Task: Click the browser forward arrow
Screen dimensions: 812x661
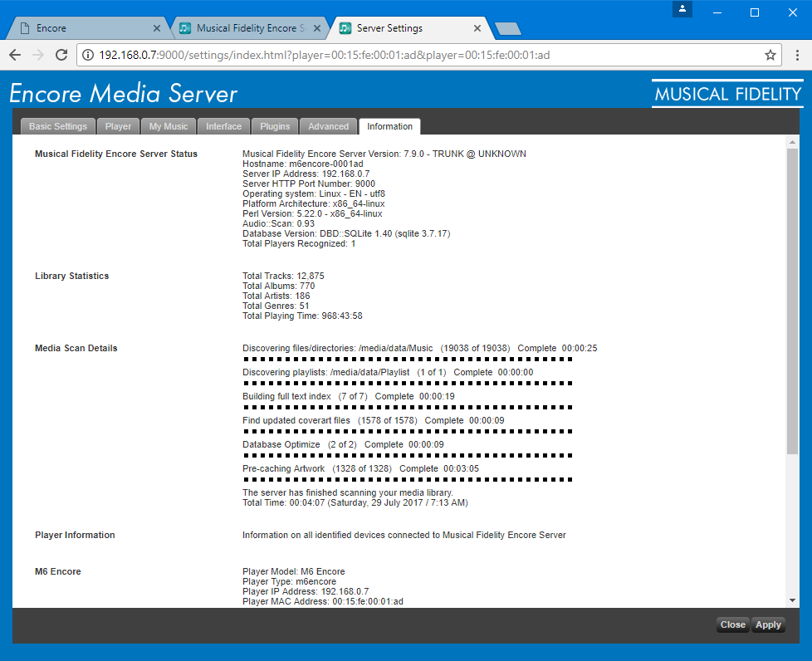Action: (x=38, y=55)
